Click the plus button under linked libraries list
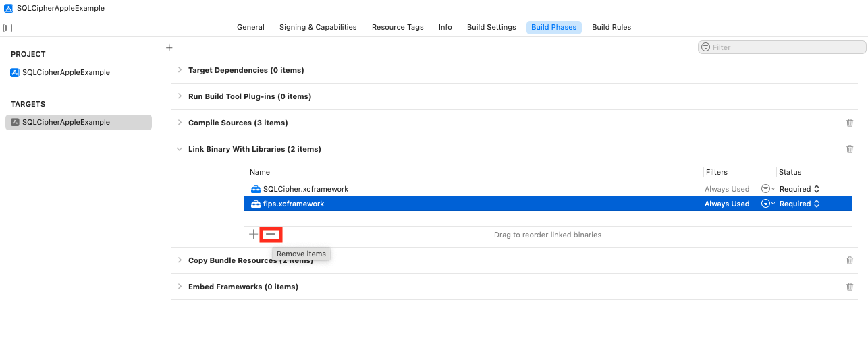 tap(253, 235)
